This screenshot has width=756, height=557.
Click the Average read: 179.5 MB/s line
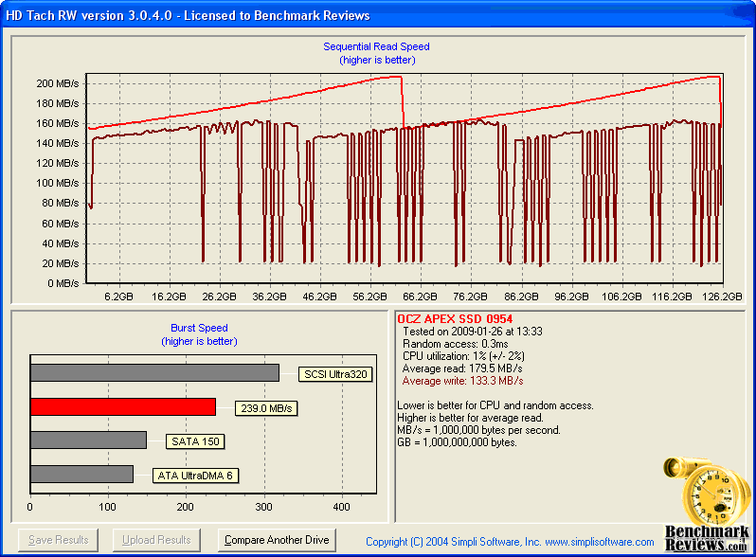click(462, 368)
